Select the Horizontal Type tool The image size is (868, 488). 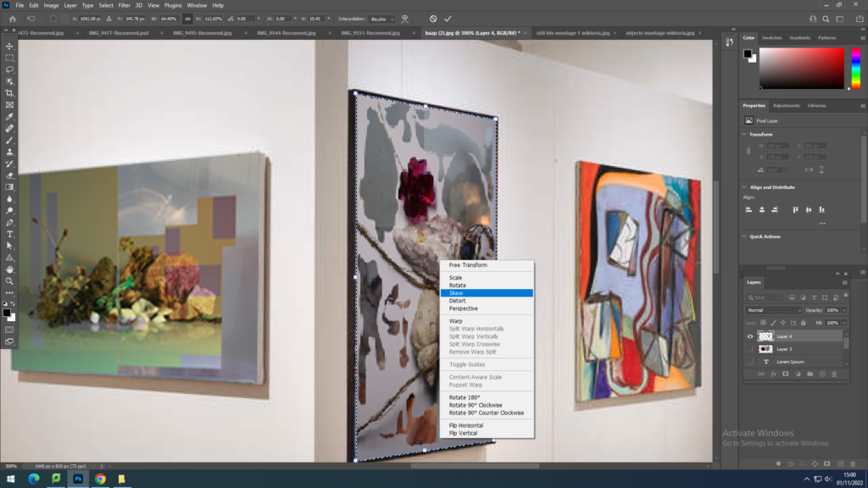point(9,234)
